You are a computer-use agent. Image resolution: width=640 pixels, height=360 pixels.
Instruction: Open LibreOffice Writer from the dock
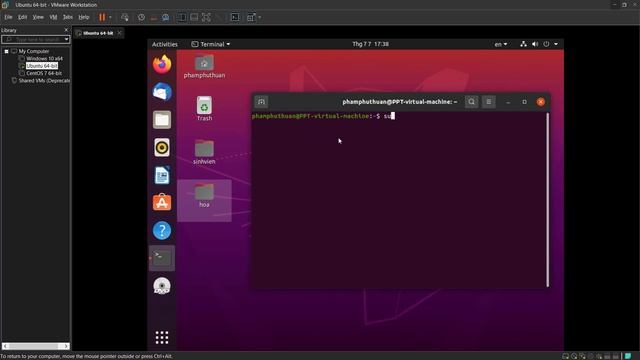click(x=162, y=175)
